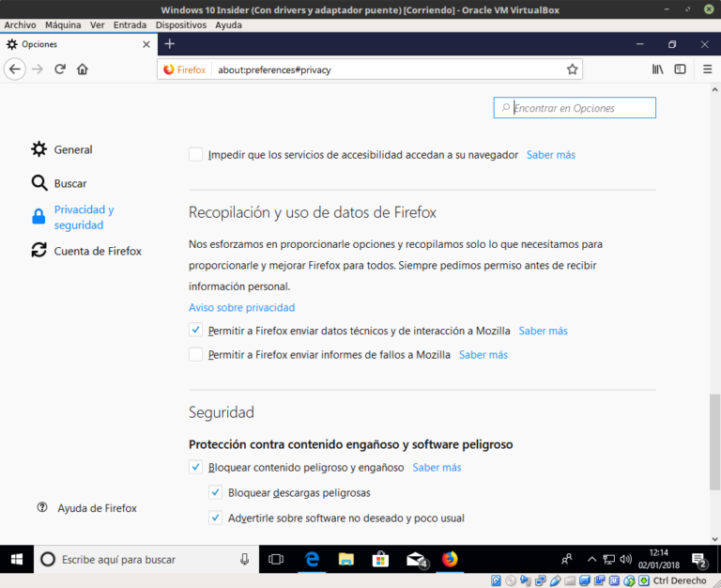This screenshot has width=721, height=588.
Task: Select the General settings category
Action: 62,149
